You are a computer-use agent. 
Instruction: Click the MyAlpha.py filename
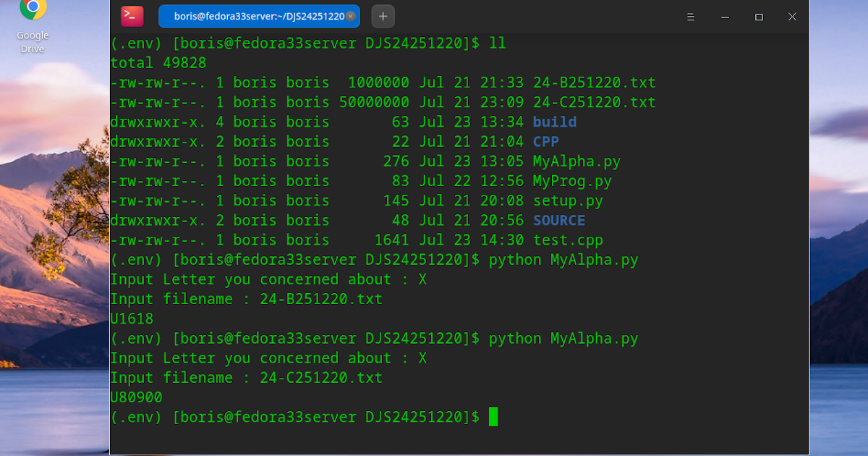point(576,161)
